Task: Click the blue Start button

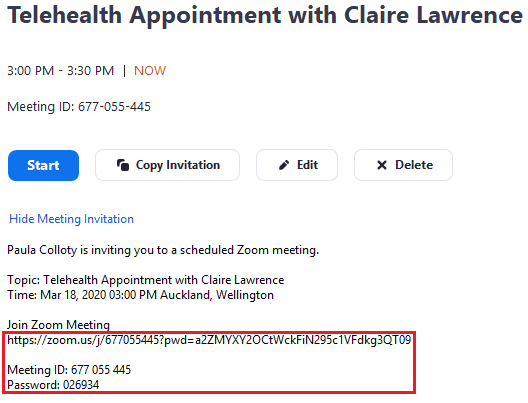Action: (43, 165)
